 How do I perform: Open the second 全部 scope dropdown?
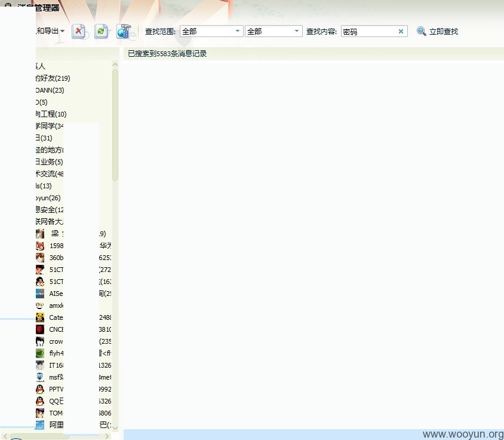click(x=273, y=31)
